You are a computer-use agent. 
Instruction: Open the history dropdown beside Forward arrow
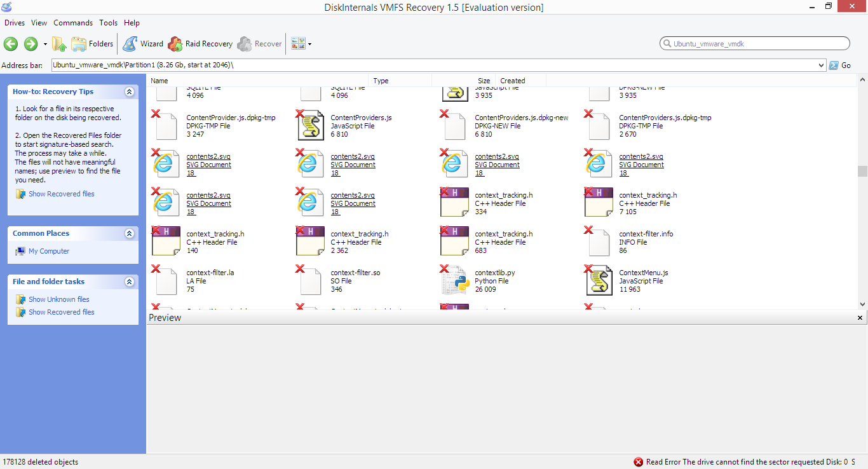pos(45,44)
